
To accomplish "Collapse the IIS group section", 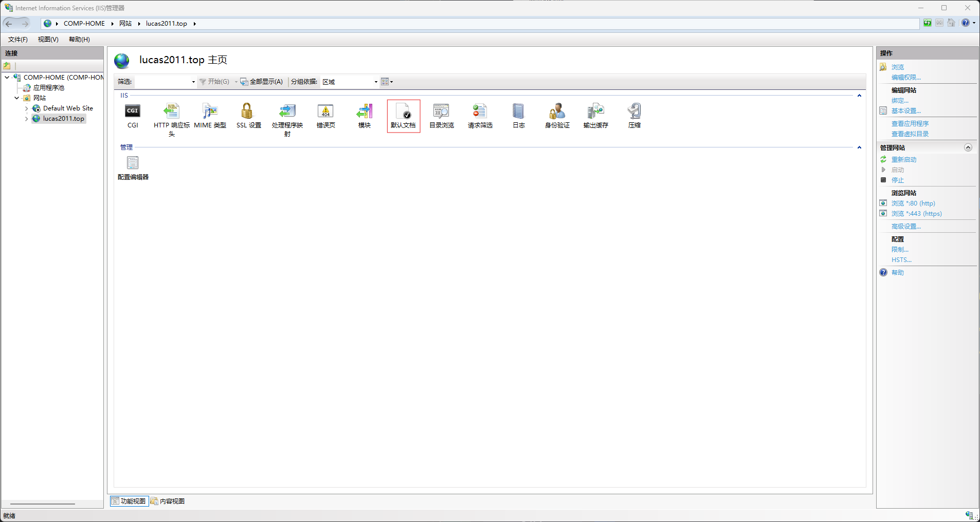I will pos(859,96).
